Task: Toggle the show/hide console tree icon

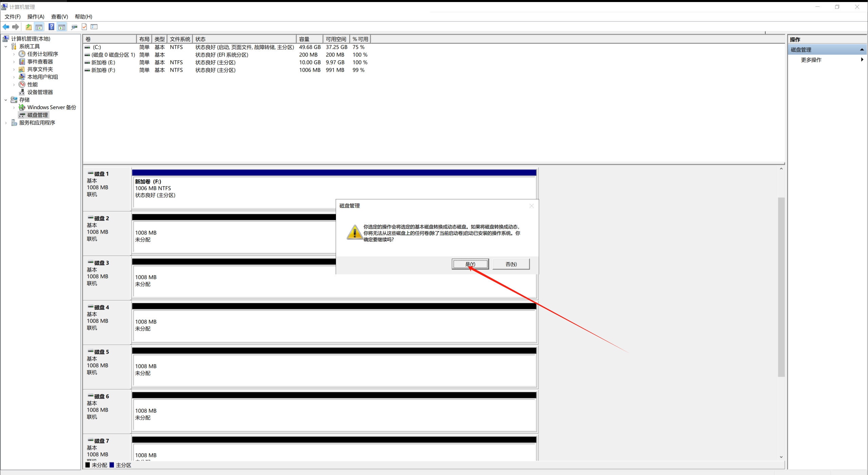Action: coord(39,27)
